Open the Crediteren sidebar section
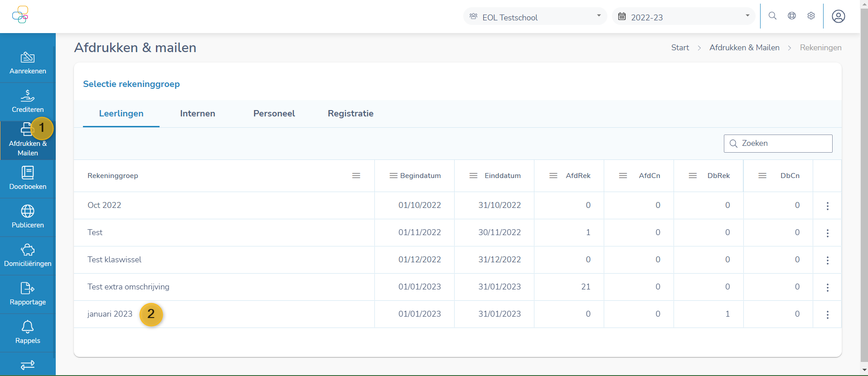Image resolution: width=868 pixels, height=376 pixels. [x=28, y=101]
